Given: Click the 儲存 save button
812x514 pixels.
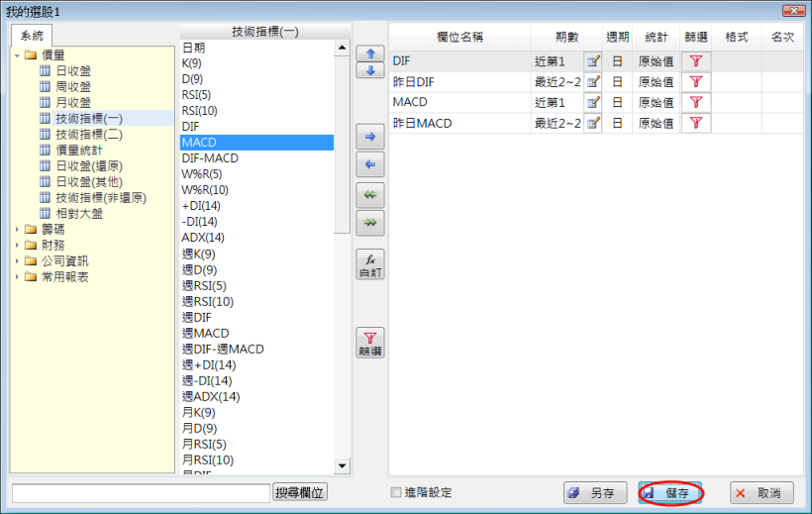Looking at the screenshot, I should (670, 492).
